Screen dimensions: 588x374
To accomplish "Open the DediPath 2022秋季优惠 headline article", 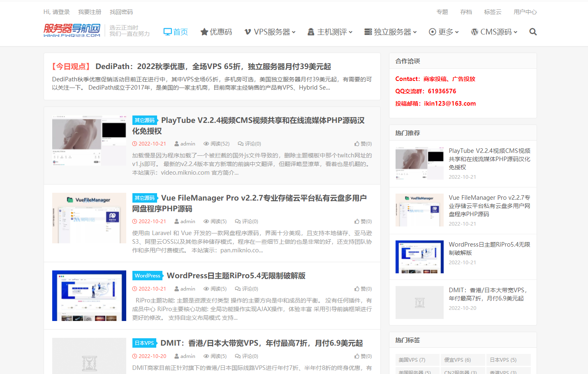I will (x=213, y=67).
